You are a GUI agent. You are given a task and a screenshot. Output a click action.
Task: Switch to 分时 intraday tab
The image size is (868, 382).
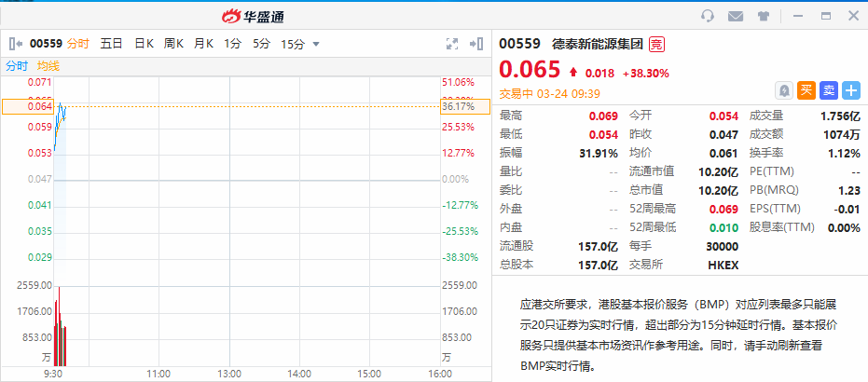77,44
